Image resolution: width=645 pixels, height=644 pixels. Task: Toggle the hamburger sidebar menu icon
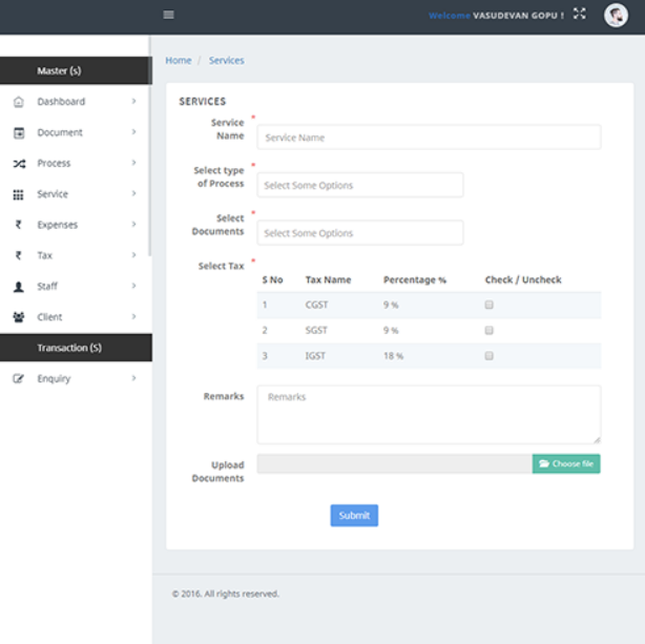[168, 15]
